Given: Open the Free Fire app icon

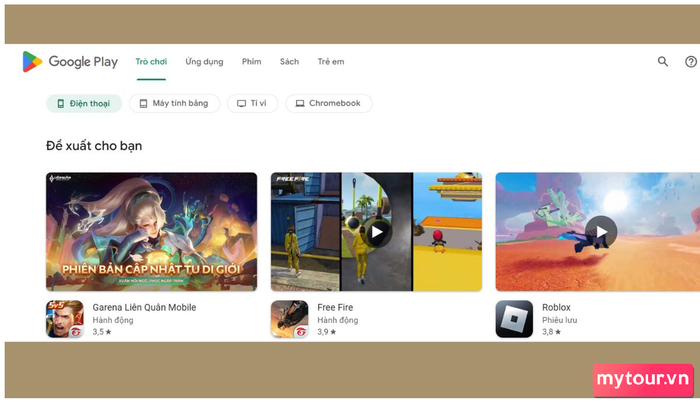Looking at the screenshot, I should coord(289,319).
